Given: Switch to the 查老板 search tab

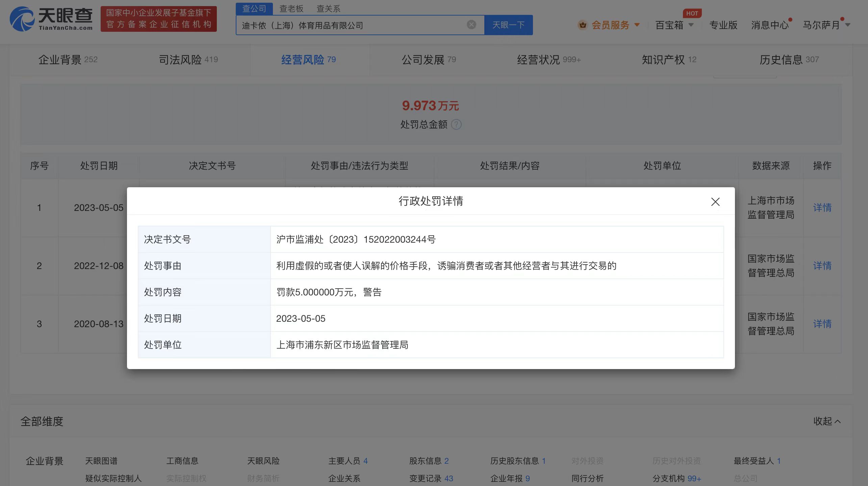Looking at the screenshot, I should (x=291, y=8).
